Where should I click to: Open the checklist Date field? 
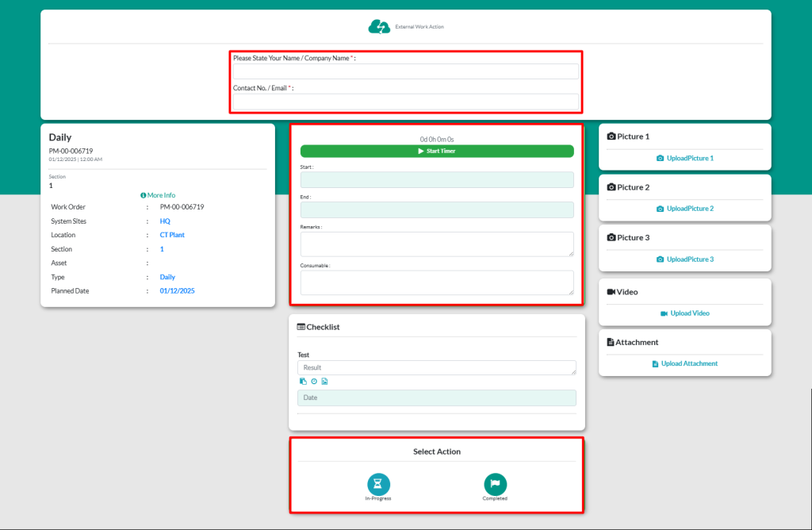tap(437, 397)
